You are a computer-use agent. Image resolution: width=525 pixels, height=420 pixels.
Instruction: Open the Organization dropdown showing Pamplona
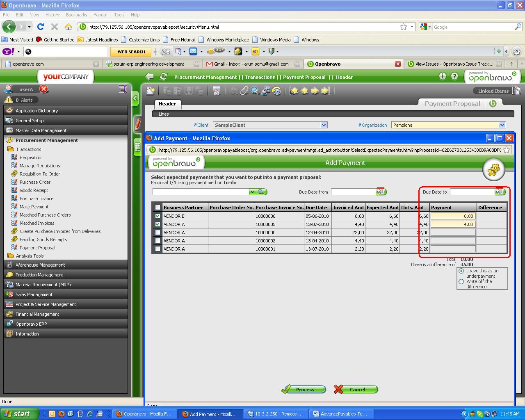[x=502, y=125]
